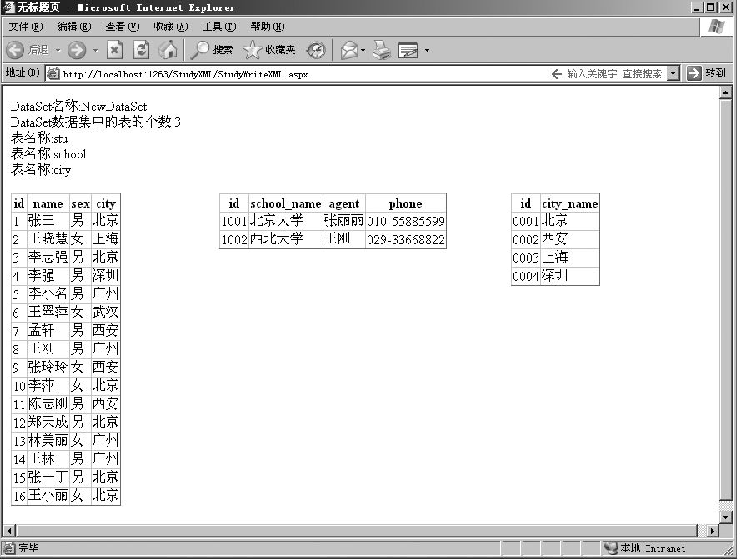The width and height of the screenshot is (741, 560).
Task: Expand the Back button history dropdown
Action: point(58,50)
